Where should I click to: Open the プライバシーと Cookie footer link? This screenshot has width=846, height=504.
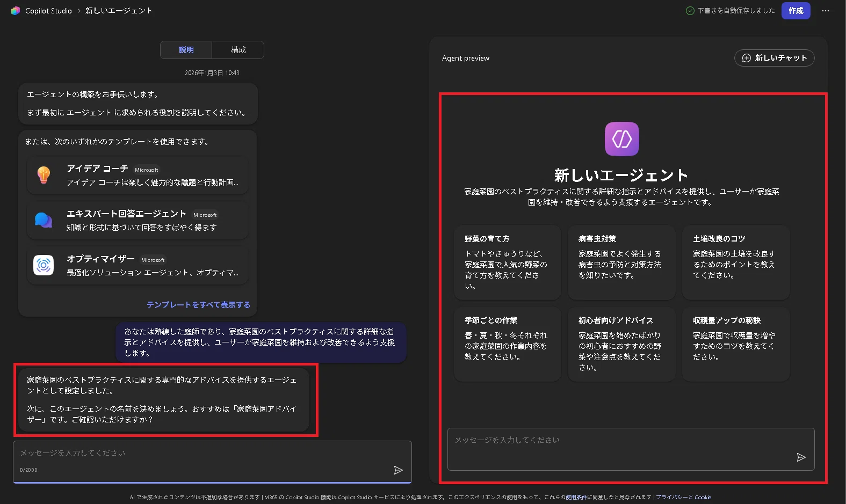click(x=683, y=498)
